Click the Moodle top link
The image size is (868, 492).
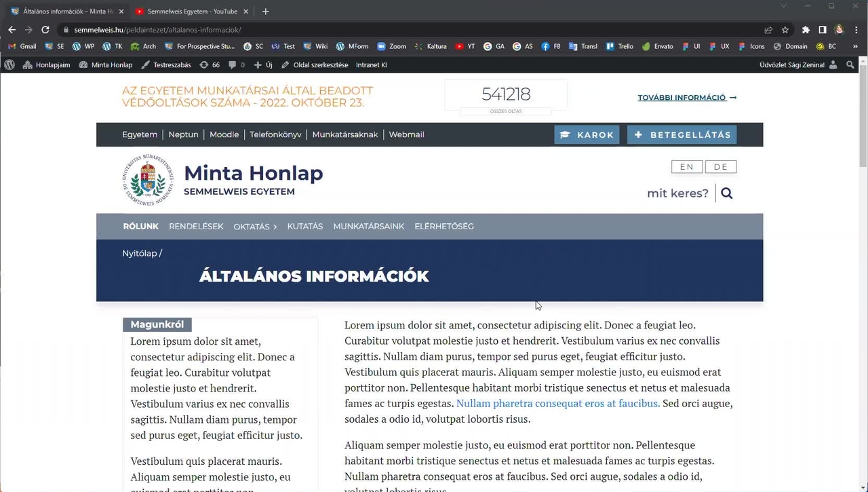click(x=224, y=134)
